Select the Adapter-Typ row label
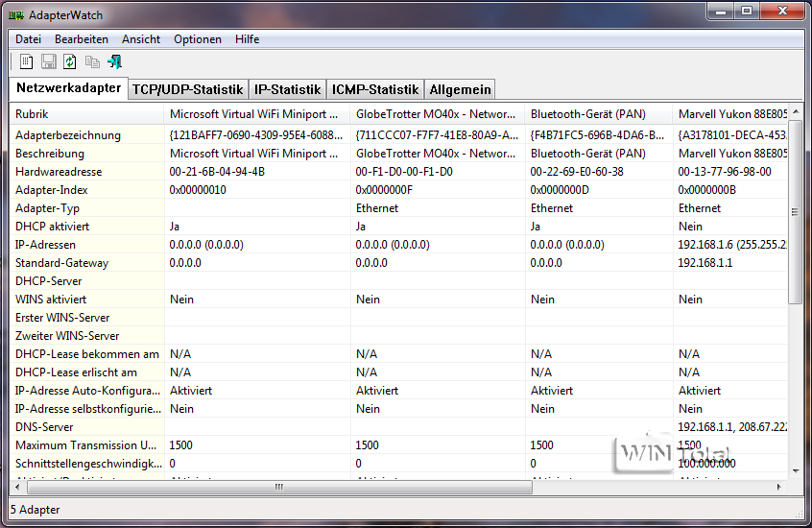 (47, 208)
